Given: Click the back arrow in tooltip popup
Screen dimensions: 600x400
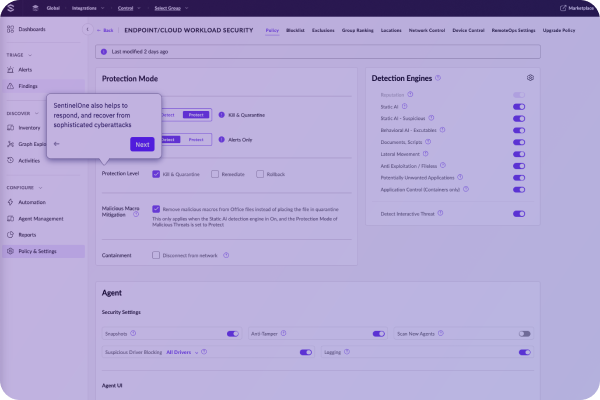Looking at the screenshot, I should [x=57, y=144].
